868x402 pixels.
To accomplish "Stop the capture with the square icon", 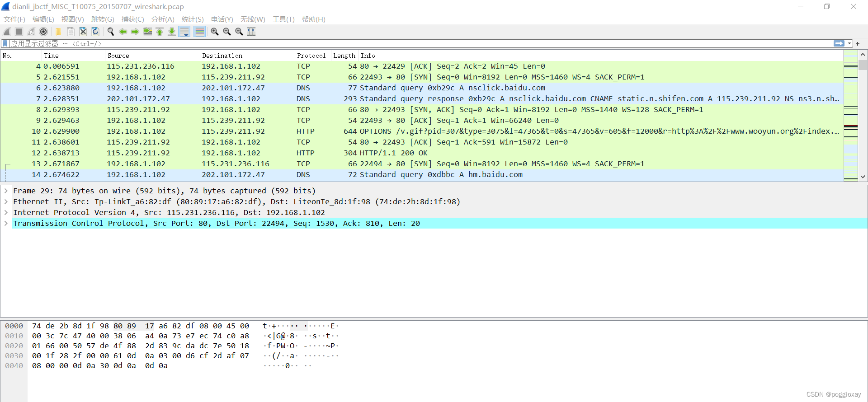I will coord(19,32).
